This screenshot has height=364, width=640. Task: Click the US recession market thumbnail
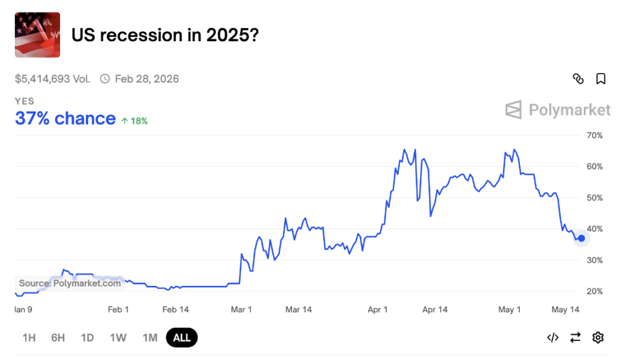[37, 35]
